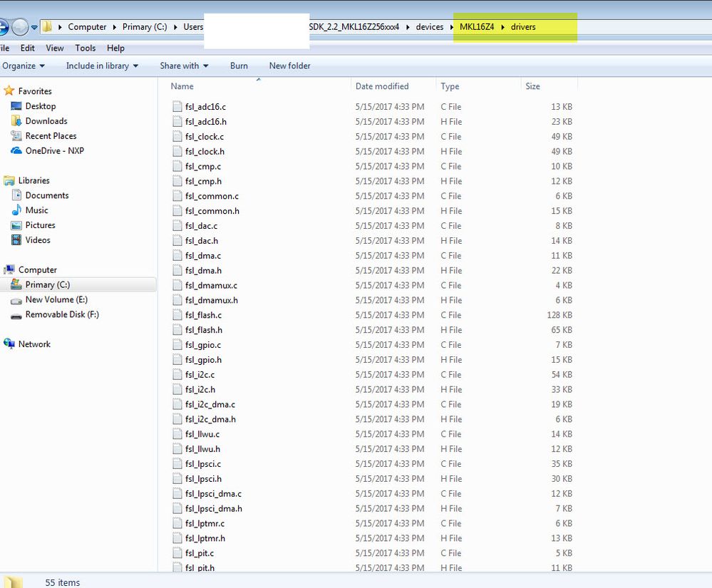The image size is (712, 588).
Task: Select the file fsl_adc16.h
Action: [x=206, y=122]
